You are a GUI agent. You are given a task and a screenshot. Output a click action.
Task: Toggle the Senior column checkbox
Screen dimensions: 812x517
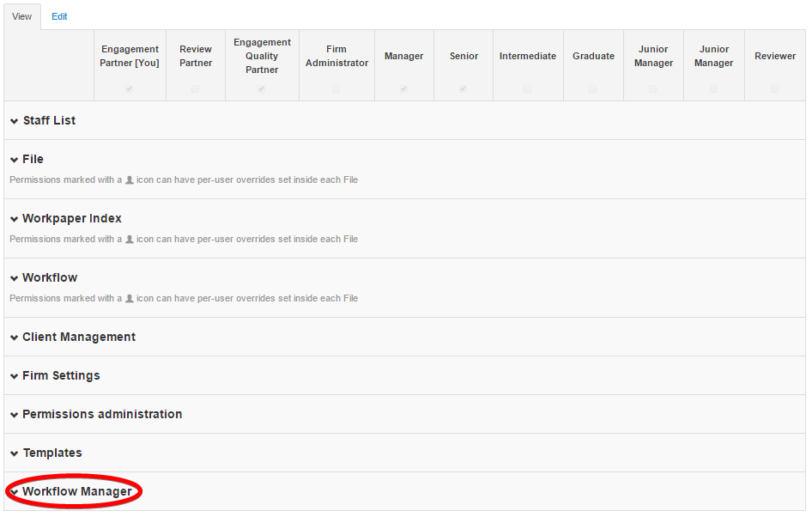coord(463,89)
